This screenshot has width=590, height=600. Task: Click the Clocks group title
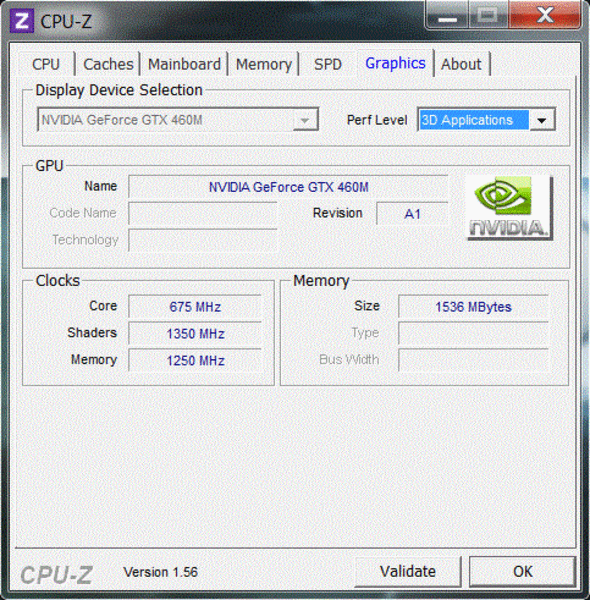(58, 280)
